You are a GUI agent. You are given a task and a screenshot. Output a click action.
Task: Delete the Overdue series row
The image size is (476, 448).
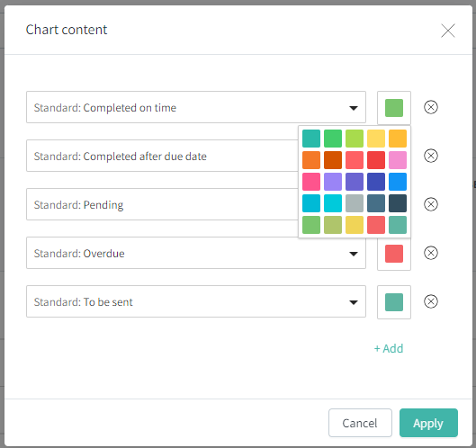430,253
